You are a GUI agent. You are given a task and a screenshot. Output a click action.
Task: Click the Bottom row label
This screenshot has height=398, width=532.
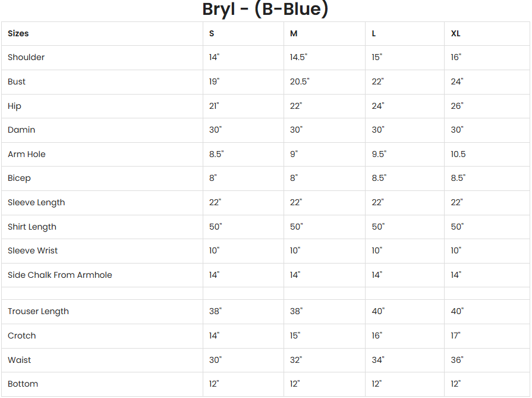tap(23, 384)
